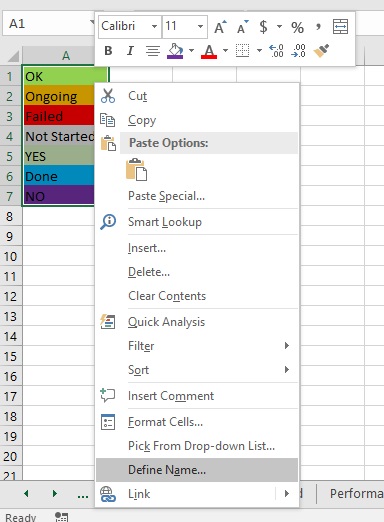384x522 pixels.
Task: Click purple cell containing NO
Action: point(59,196)
